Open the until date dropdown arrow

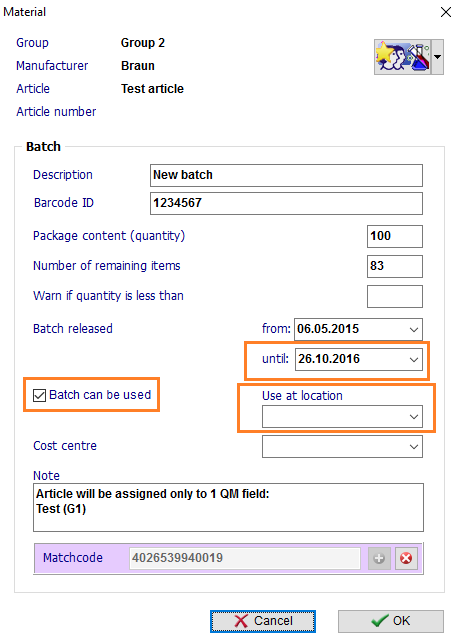[x=414, y=360]
